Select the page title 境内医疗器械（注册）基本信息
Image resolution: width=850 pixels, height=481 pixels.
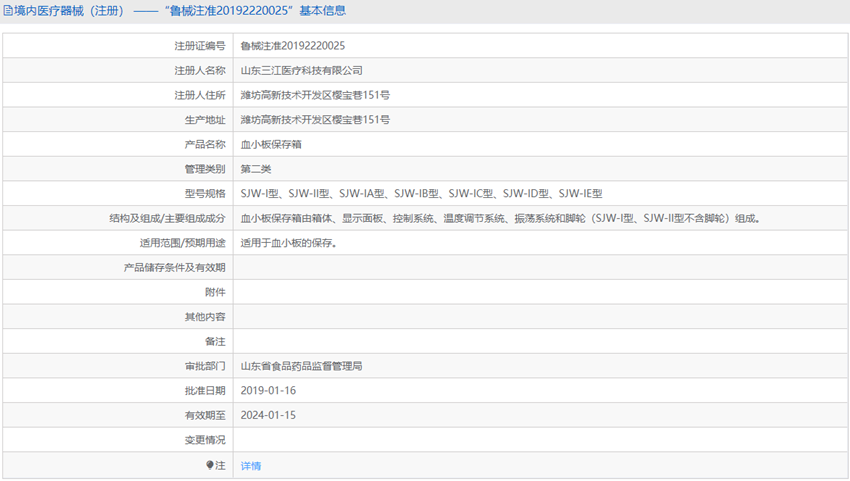pos(175,11)
